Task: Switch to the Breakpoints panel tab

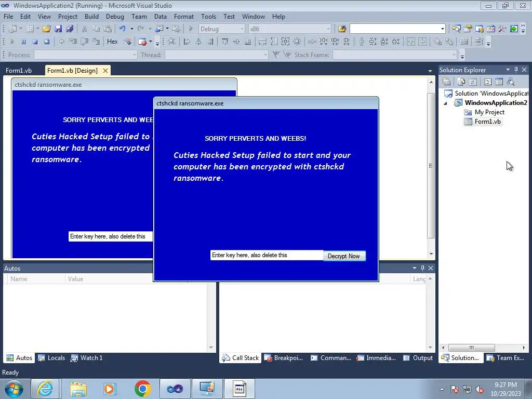Action: tap(283, 358)
